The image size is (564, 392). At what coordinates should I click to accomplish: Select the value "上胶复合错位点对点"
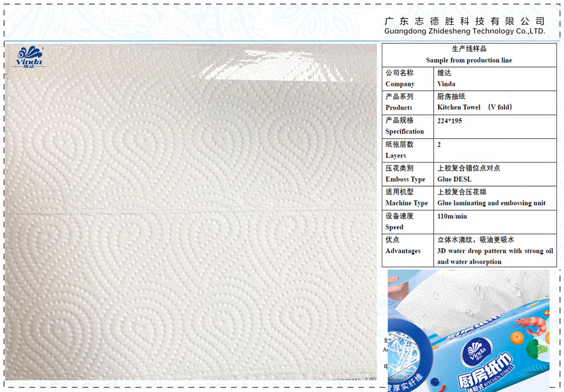pos(469,168)
